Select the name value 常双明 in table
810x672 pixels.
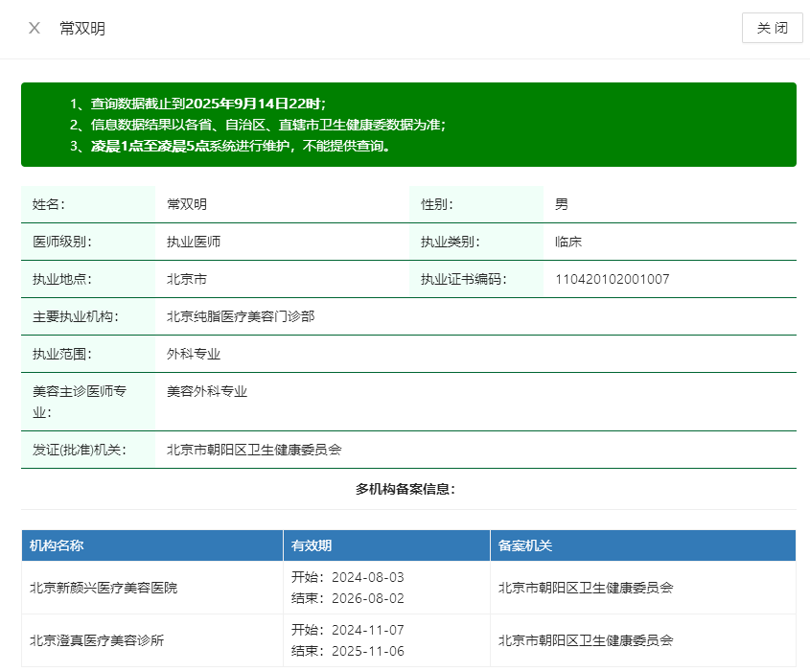tap(187, 204)
